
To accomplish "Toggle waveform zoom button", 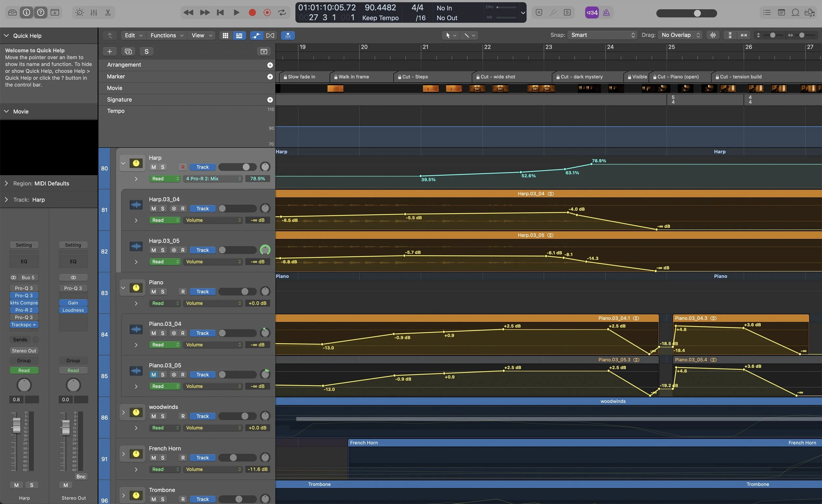I will tap(713, 35).
